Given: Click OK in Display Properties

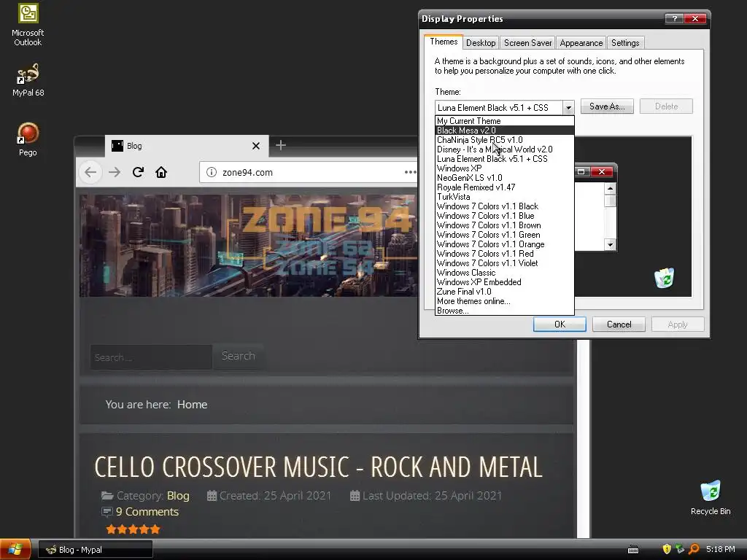Looking at the screenshot, I should [560, 324].
